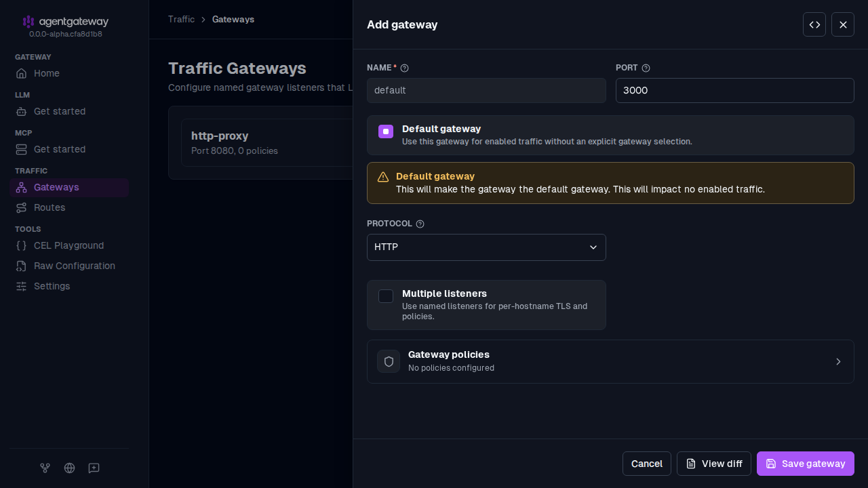This screenshot has height=488, width=868.
Task: Open the Protocol HTTP dropdown
Action: click(486, 247)
